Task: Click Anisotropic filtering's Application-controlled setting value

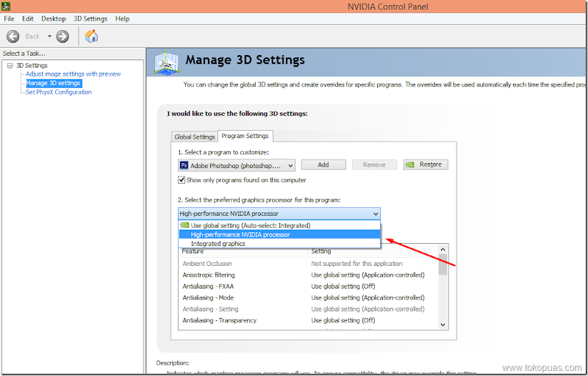Action: 368,275
